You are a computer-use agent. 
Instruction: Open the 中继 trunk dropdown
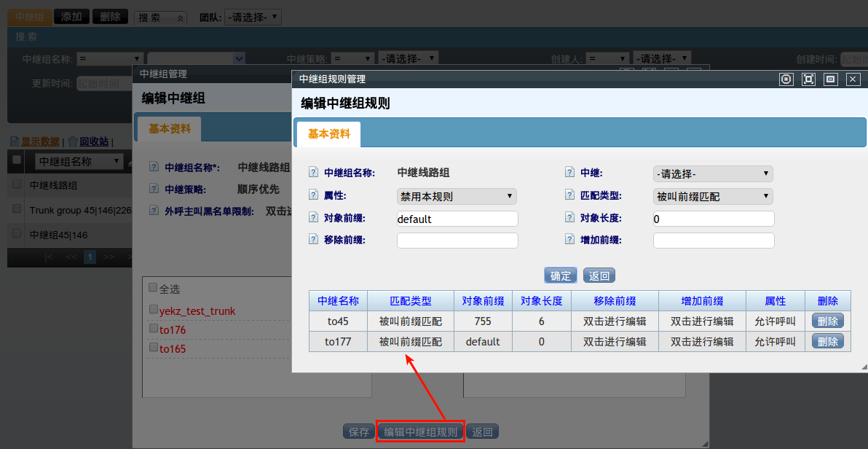[712, 174]
